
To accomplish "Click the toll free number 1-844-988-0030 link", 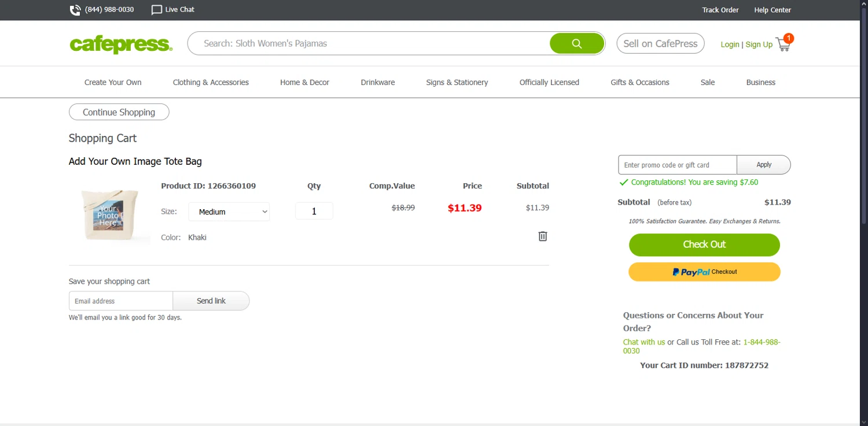I will coord(702,346).
